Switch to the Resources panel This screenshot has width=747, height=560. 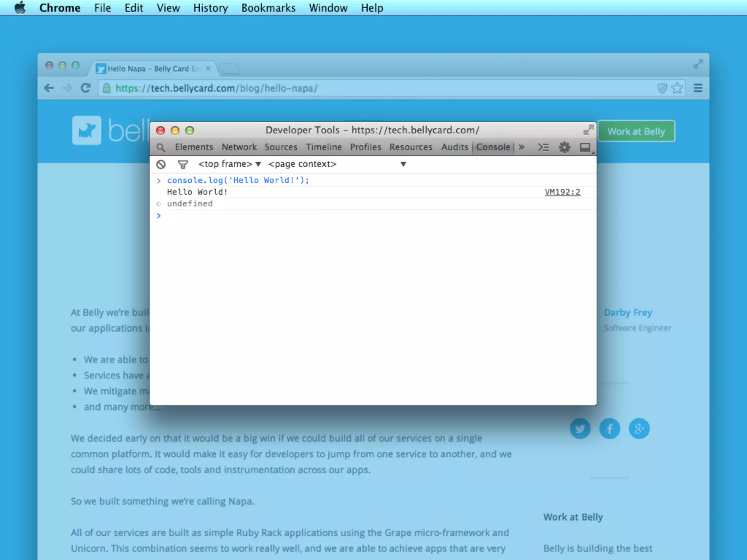pyautogui.click(x=411, y=147)
